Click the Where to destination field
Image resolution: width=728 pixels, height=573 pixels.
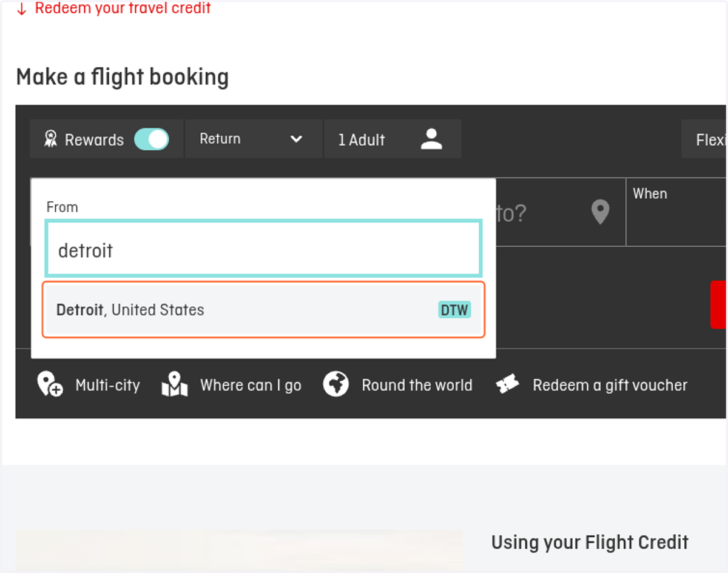(x=558, y=212)
